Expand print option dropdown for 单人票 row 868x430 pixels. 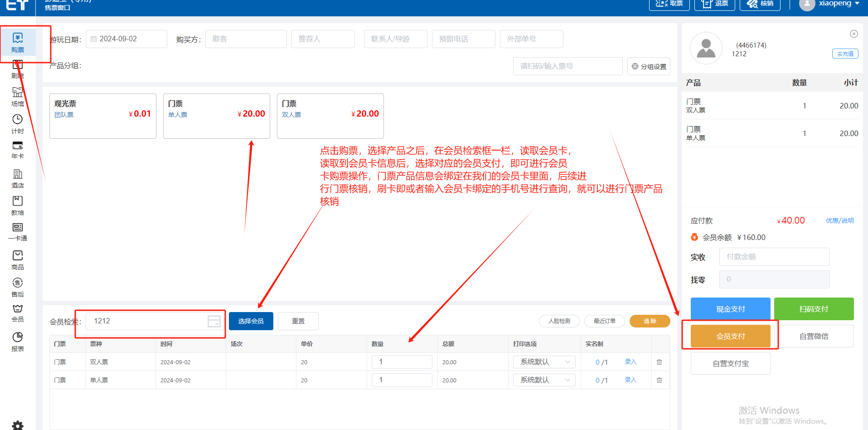(x=544, y=380)
